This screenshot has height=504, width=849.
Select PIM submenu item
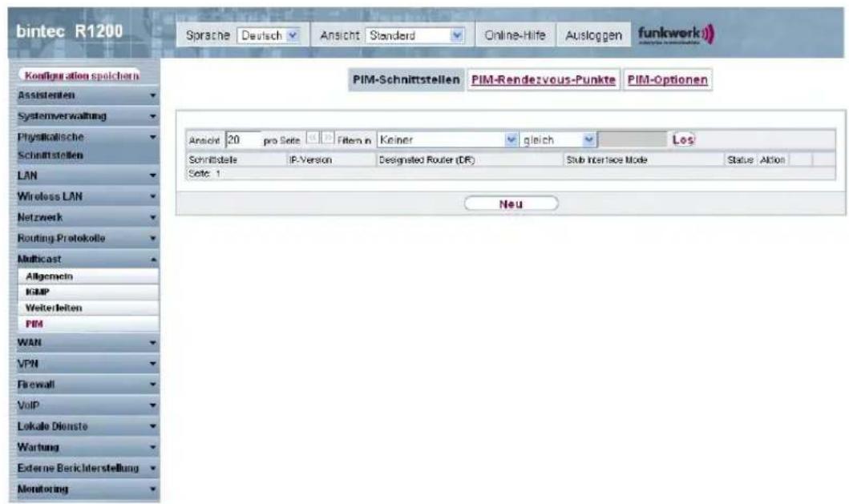point(89,324)
